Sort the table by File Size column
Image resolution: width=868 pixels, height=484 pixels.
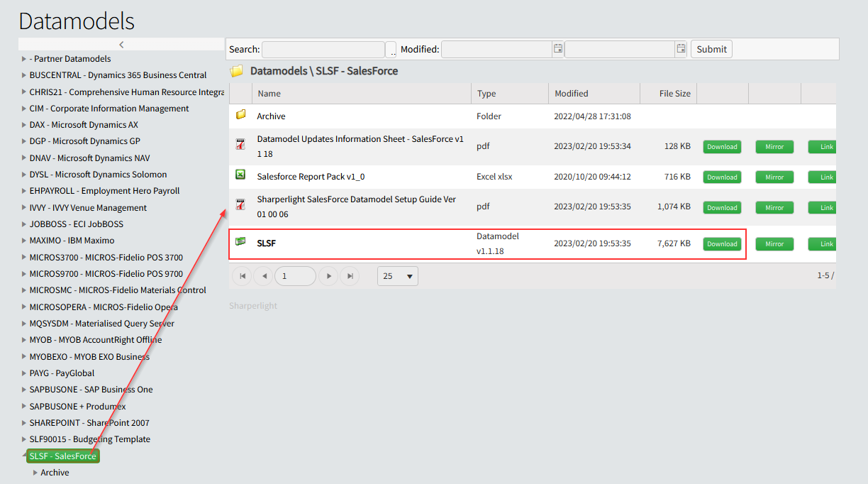pos(674,93)
